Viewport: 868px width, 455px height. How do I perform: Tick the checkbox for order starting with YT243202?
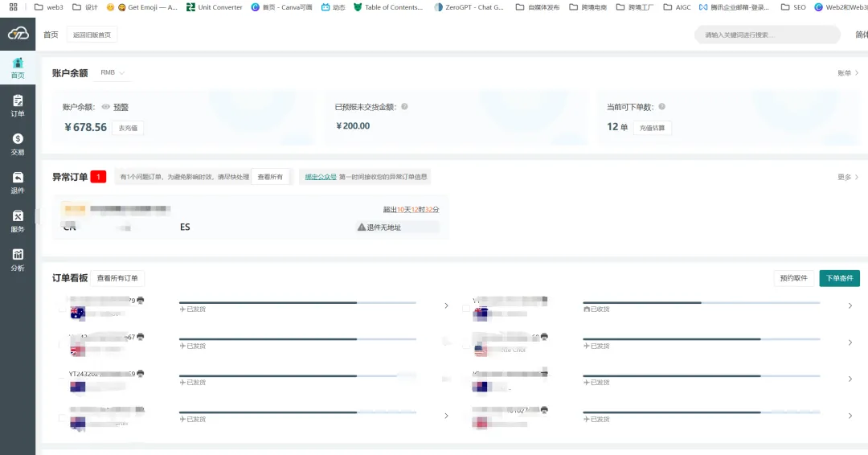pyautogui.click(x=62, y=379)
